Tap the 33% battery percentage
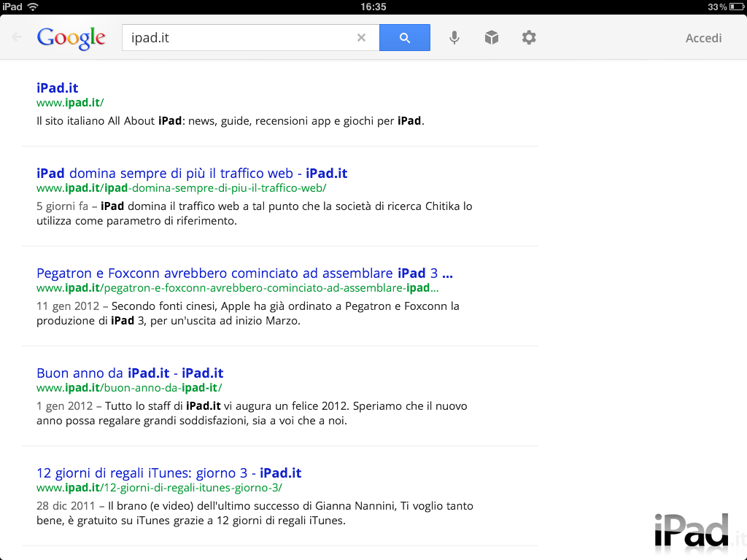 717,7
